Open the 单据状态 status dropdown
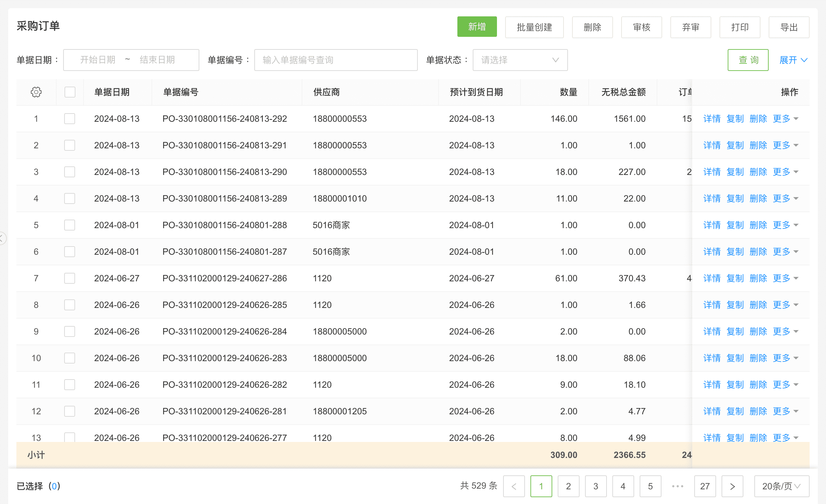This screenshot has width=826, height=504. click(520, 60)
